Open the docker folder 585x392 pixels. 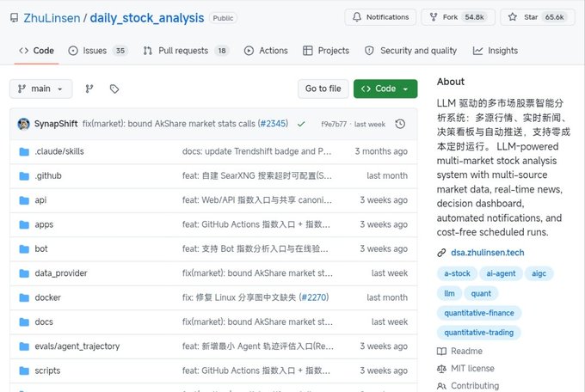pos(48,297)
